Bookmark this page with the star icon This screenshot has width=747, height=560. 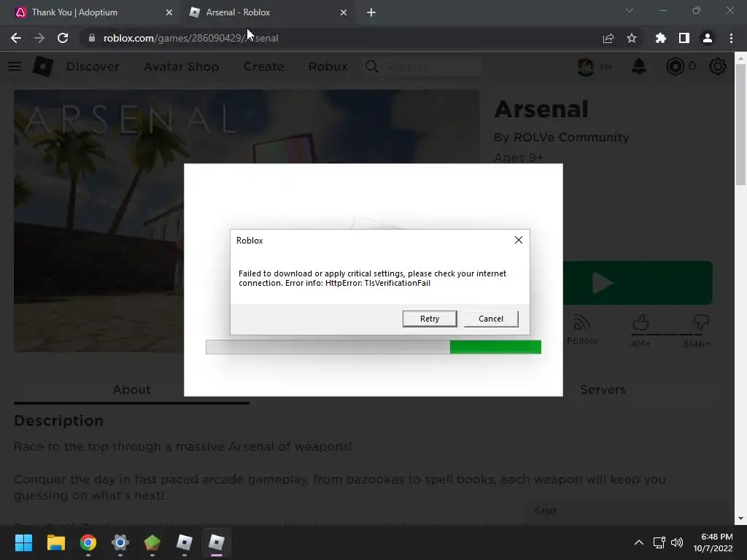click(x=631, y=38)
